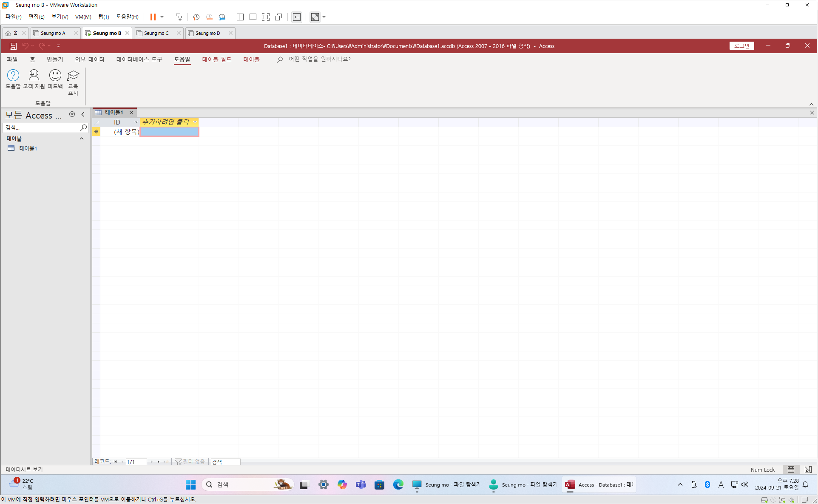This screenshot has width=818, height=504.
Task: Switch to design view in status bar
Action: tap(808, 470)
